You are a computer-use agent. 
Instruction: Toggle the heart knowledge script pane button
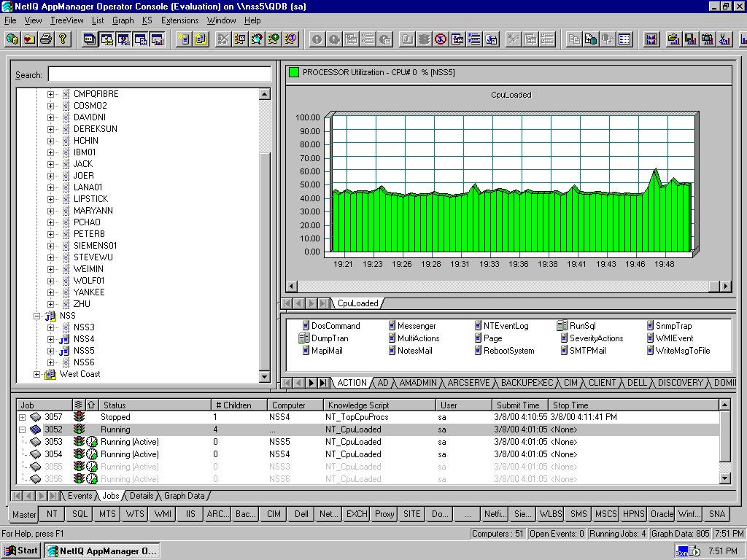[x=124, y=39]
